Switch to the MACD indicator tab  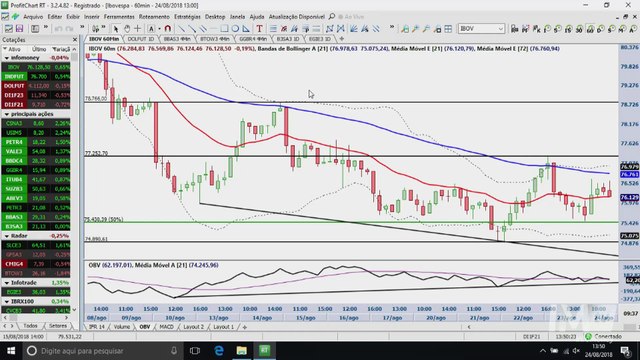[x=166, y=327]
